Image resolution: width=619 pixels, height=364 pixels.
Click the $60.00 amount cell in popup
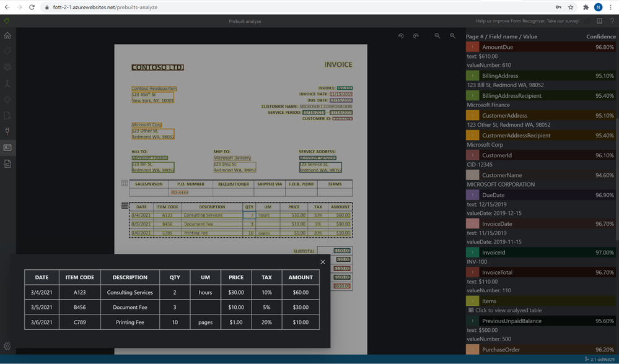click(301, 292)
